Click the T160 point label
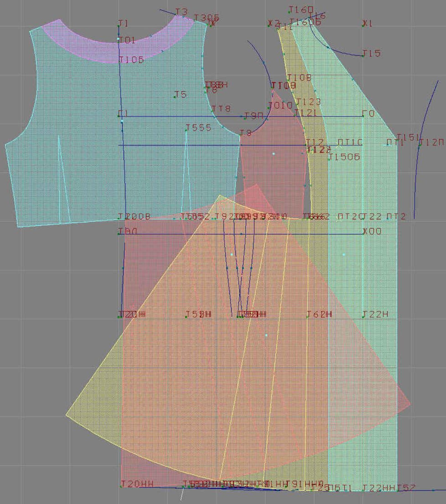This screenshot has height=504, width=446. [x=301, y=10]
